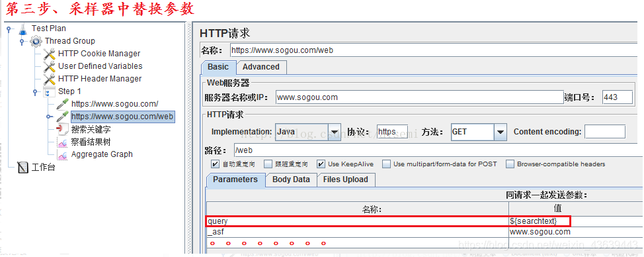Select Step 1 in the tree

(x=69, y=91)
